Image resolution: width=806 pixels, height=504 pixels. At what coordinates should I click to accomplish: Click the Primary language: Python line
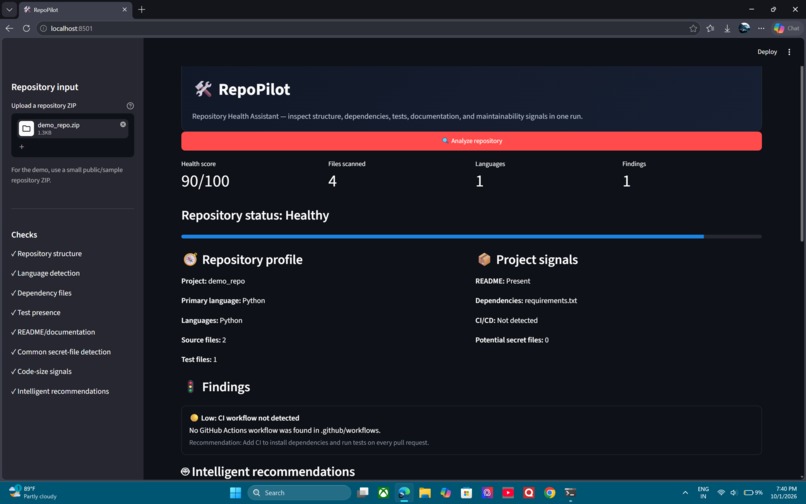pyautogui.click(x=223, y=300)
